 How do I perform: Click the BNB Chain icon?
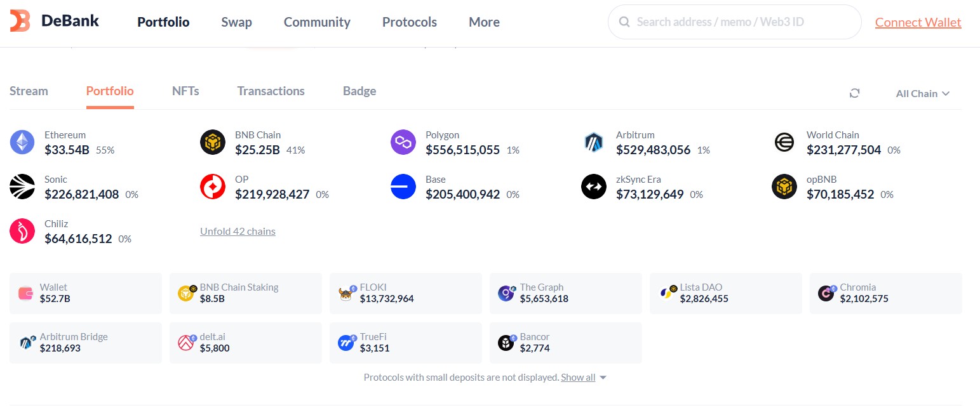tap(213, 142)
